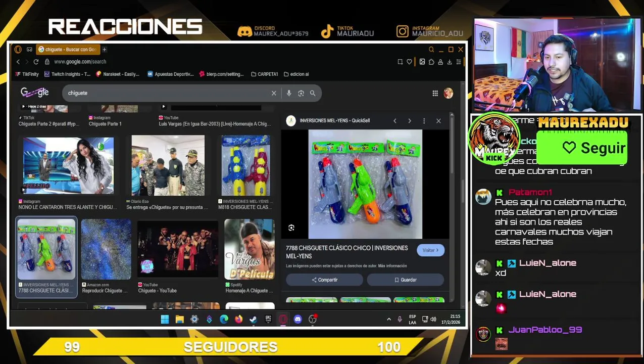
Task: Open Narakeet bookmark
Action: (x=117, y=74)
